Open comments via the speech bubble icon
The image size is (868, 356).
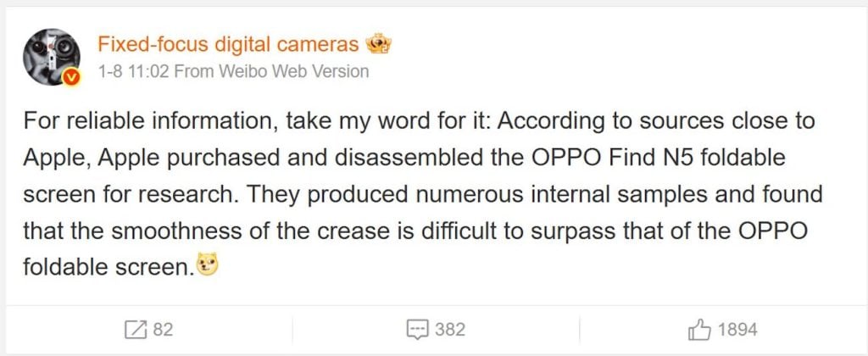[417, 329]
